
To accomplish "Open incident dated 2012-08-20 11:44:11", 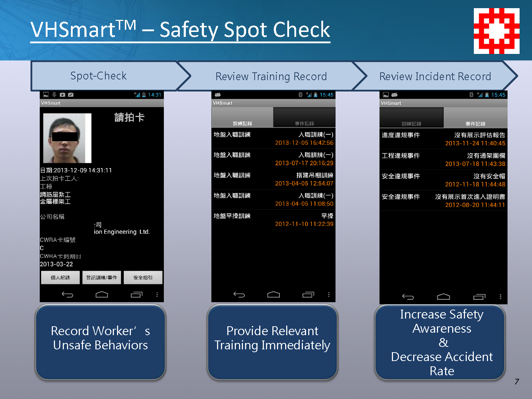I will pos(443,200).
